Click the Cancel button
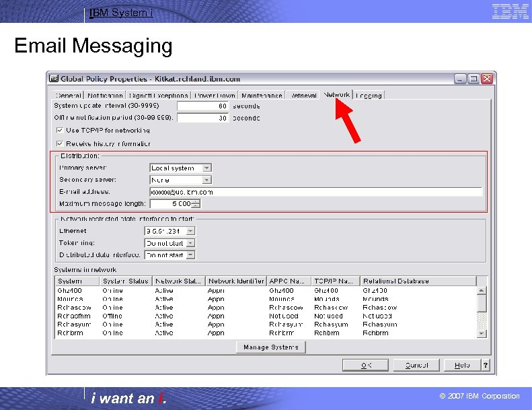 pos(416,365)
